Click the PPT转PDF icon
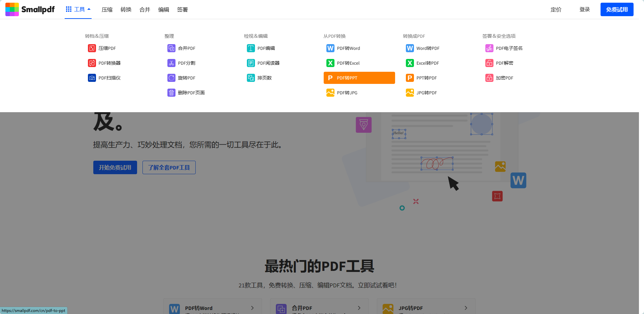The height and width of the screenshot is (314, 644). click(x=410, y=78)
